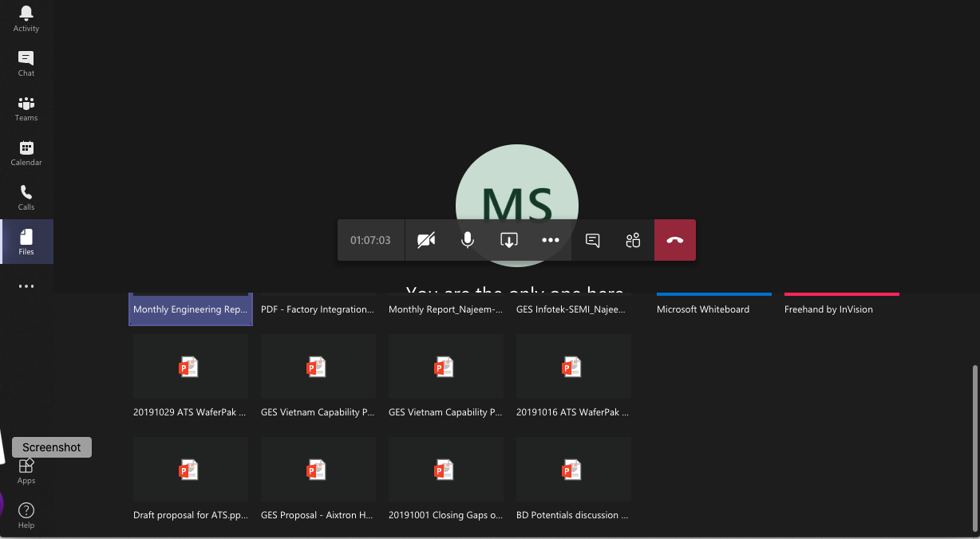The image size is (980, 539).
Task: Open Chat from the sidebar
Action: (26, 62)
